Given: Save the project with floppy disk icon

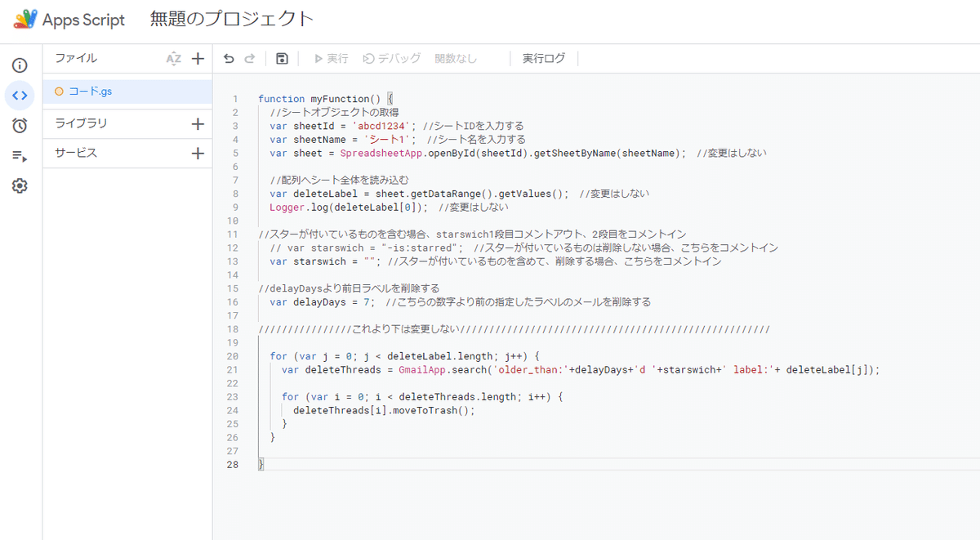Looking at the screenshot, I should pyautogui.click(x=282, y=59).
